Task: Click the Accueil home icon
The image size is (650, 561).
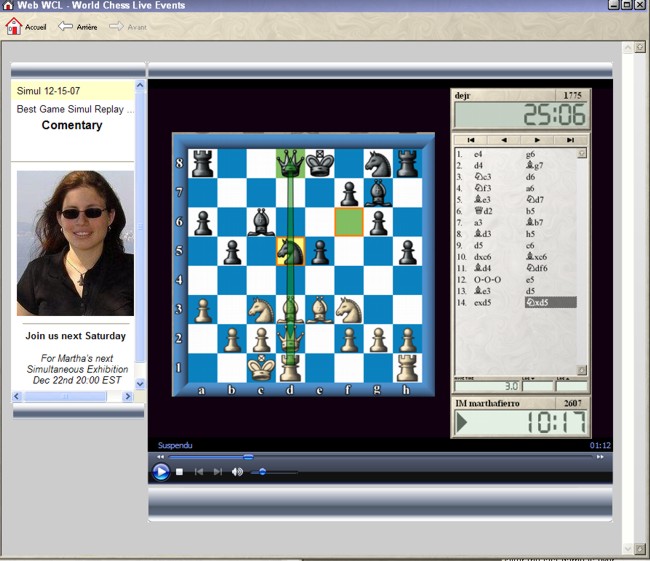Action: 14,26
